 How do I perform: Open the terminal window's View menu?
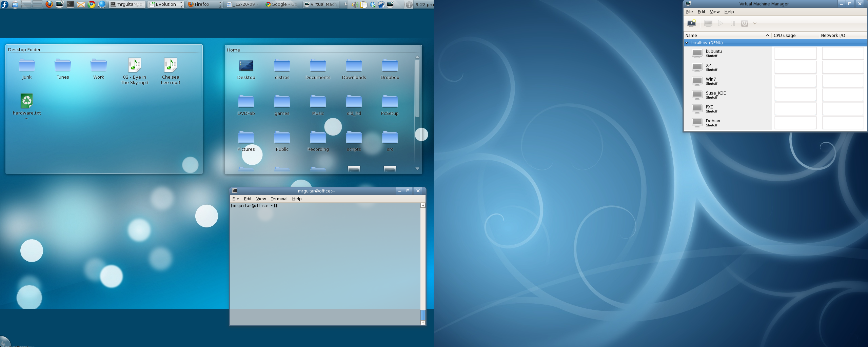[x=261, y=199]
